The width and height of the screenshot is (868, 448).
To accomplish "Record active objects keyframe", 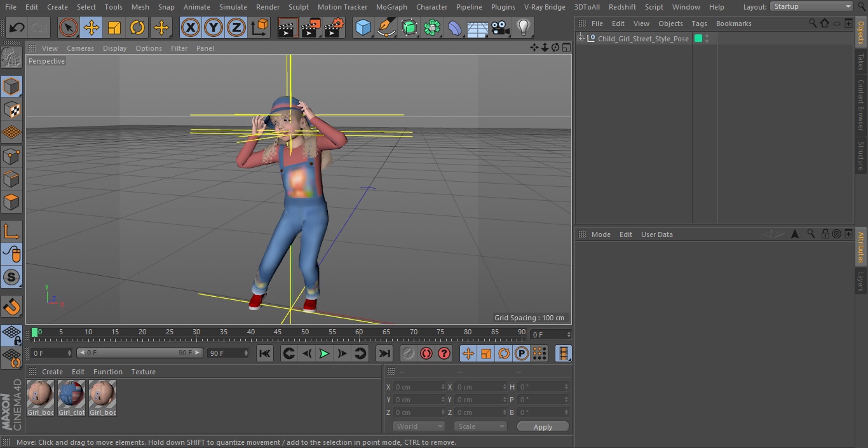I will coord(409,353).
